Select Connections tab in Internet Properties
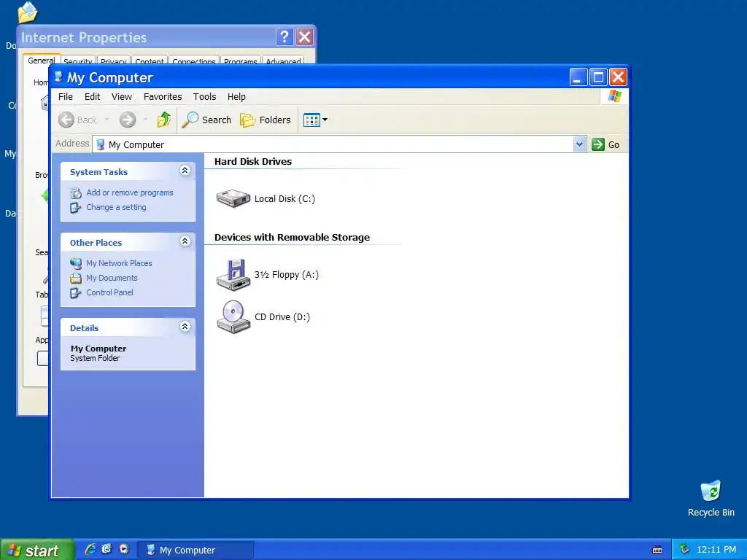 point(193,61)
